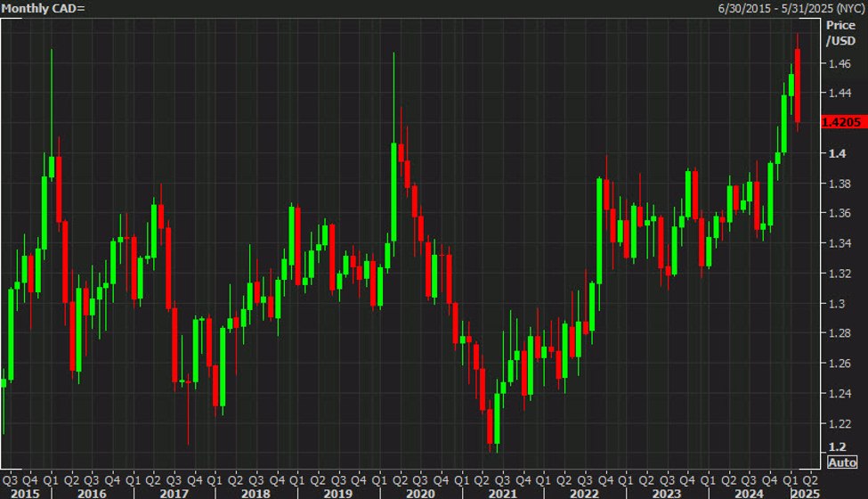Click the 1.4 price axis label

pos(832,154)
